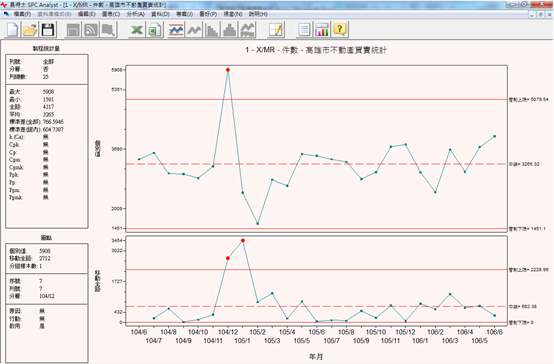The height and width of the screenshot is (364, 554).
Task: Open the 編輯(E) menu
Action: 87,14
